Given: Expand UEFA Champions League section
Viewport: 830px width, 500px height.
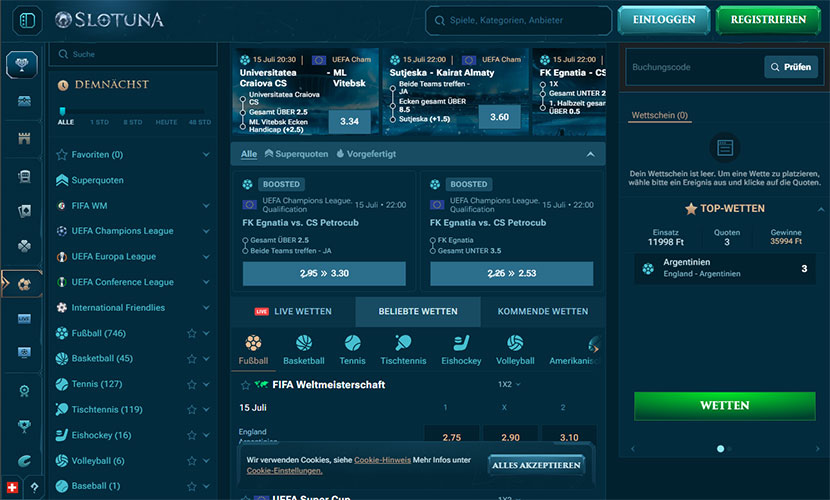Looking at the screenshot, I should pos(206,231).
